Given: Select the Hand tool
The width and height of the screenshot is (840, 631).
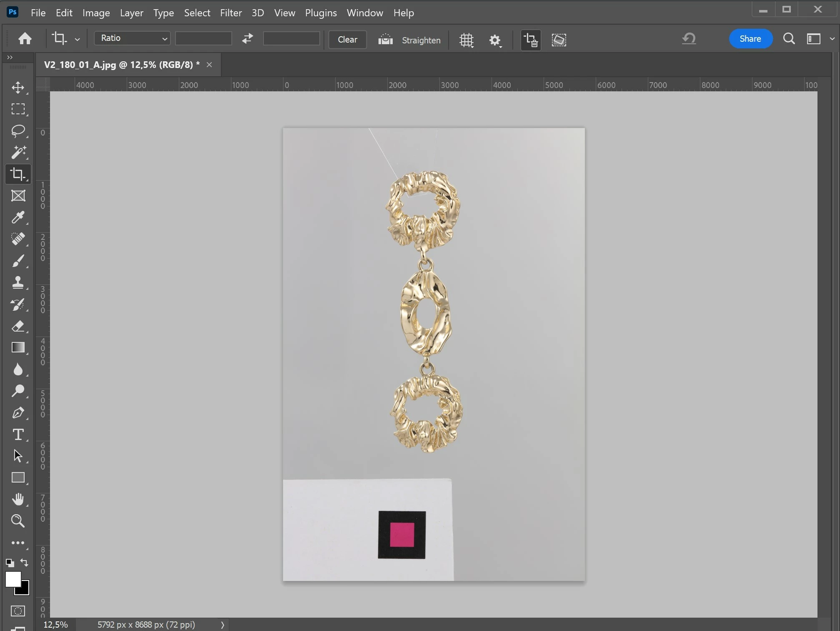Looking at the screenshot, I should [x=18, y=499].
